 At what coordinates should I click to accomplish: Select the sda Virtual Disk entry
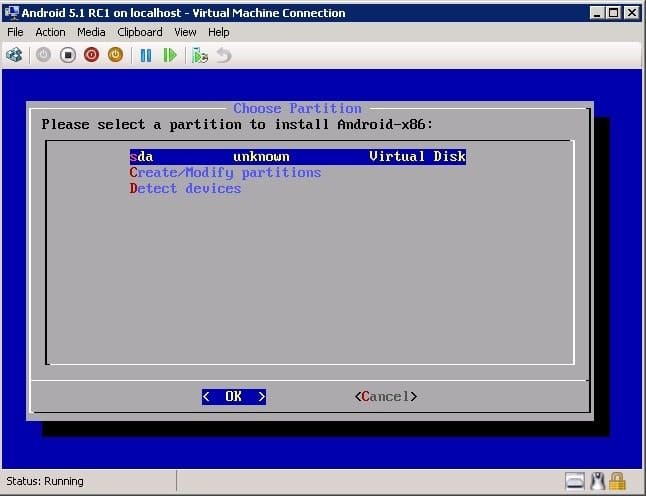[297, 157]
